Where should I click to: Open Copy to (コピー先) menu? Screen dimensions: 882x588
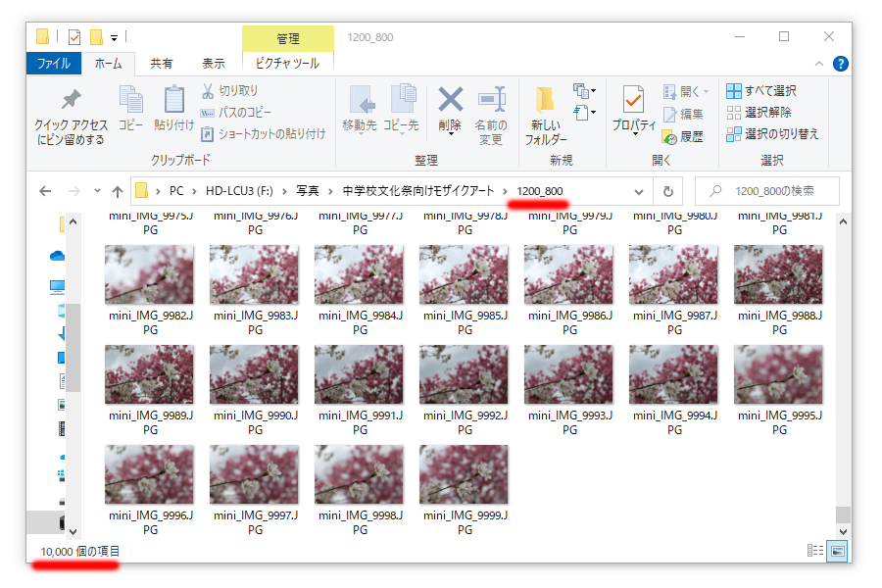click(401, 111)
